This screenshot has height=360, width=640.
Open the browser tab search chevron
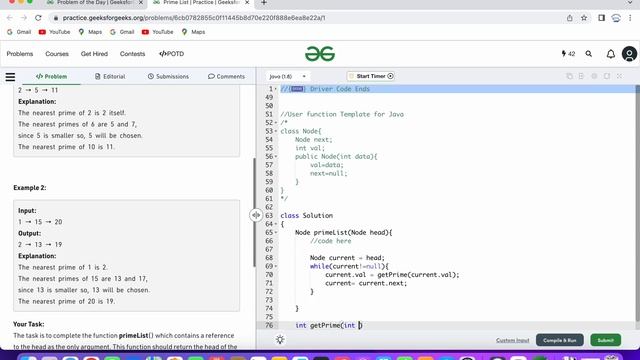[x=630, y=3]
